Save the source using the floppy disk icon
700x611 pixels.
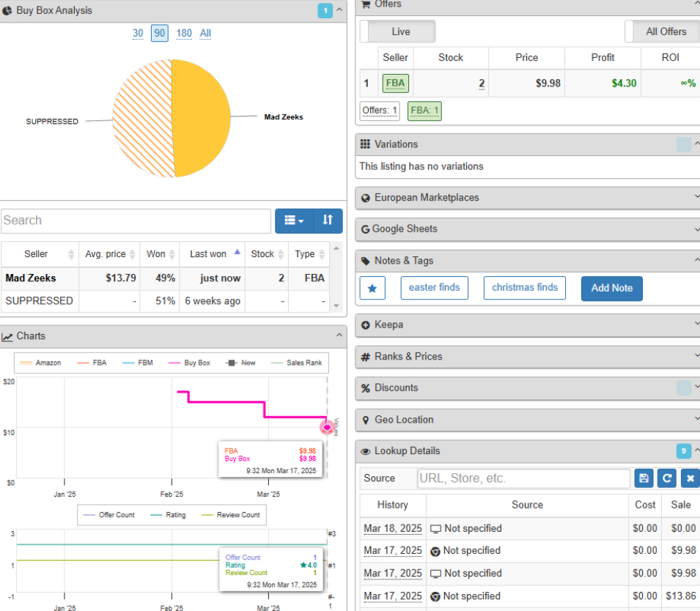point(643,478)
